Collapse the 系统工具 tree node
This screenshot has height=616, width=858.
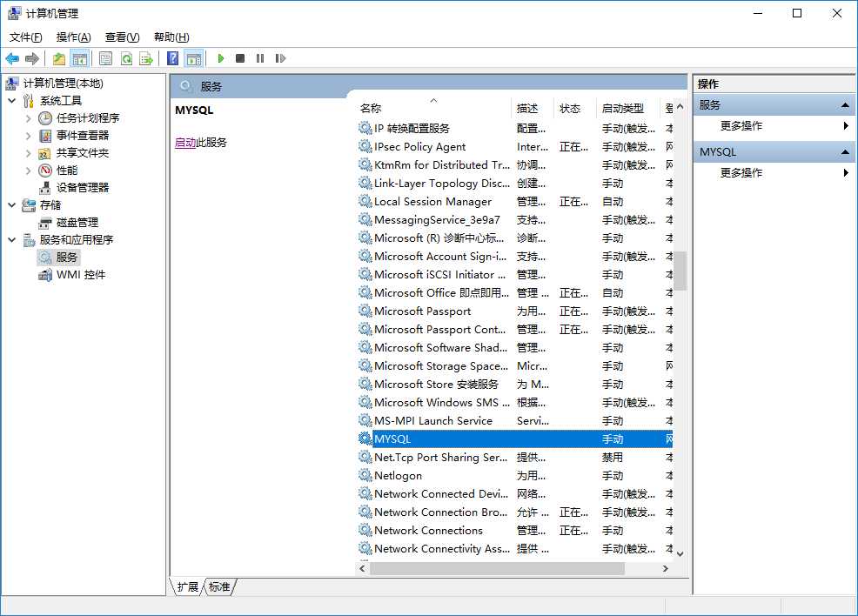(11, 101)
